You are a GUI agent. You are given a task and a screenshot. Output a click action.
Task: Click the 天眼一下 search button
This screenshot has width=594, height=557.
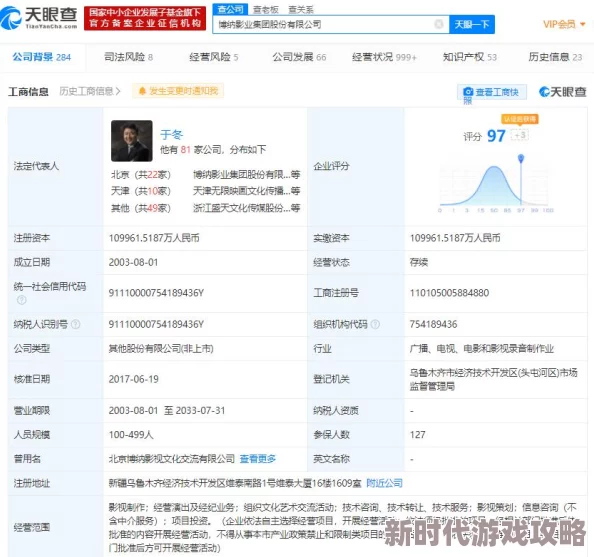(472, 25)
